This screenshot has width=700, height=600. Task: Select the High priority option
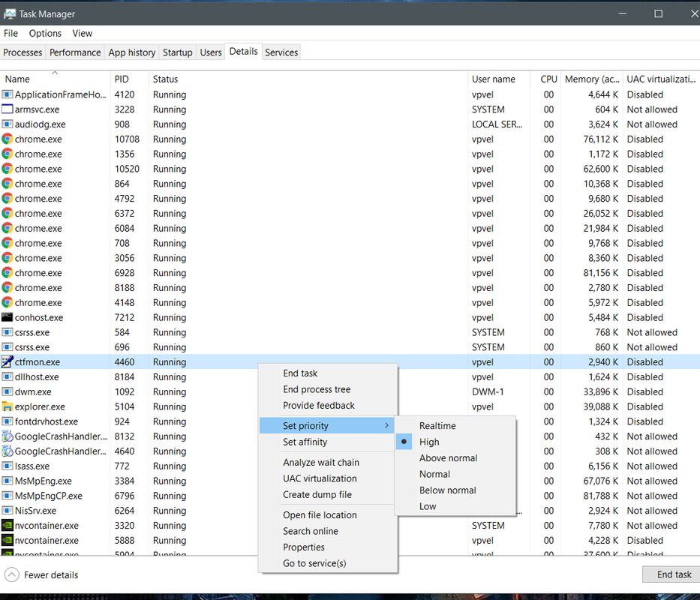coord(455,442)
